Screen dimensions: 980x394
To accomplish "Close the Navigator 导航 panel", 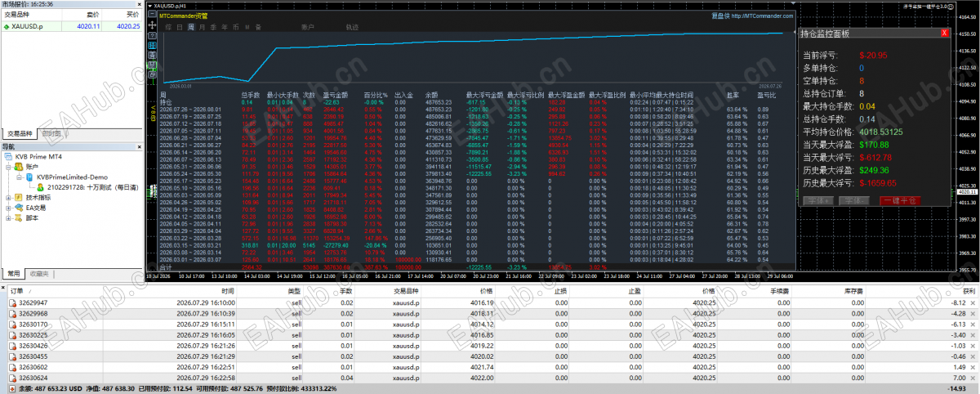I will (x=141, y=146).
